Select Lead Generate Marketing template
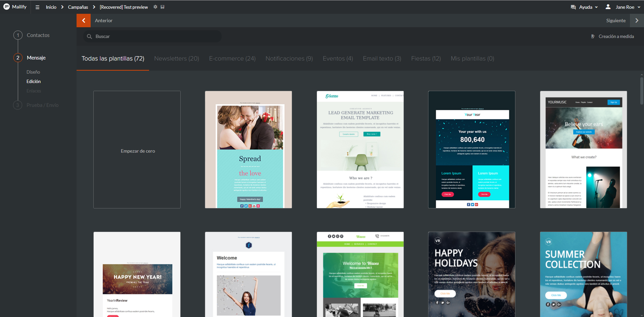 coord(360,150)
